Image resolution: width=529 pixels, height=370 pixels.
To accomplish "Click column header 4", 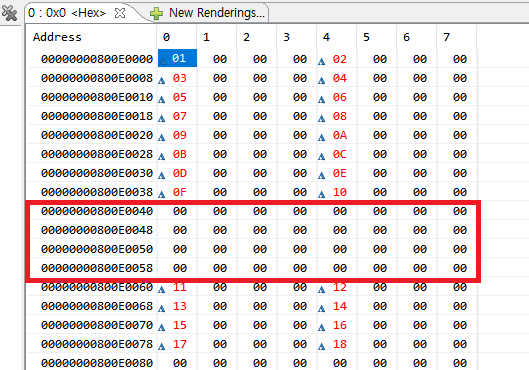I will point(326,37).
